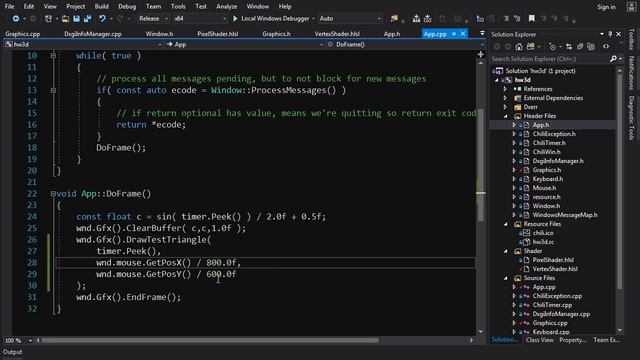Click the Graphics.h file icon in the tree
Screen dimensions: 640x360
coord(527,170)
